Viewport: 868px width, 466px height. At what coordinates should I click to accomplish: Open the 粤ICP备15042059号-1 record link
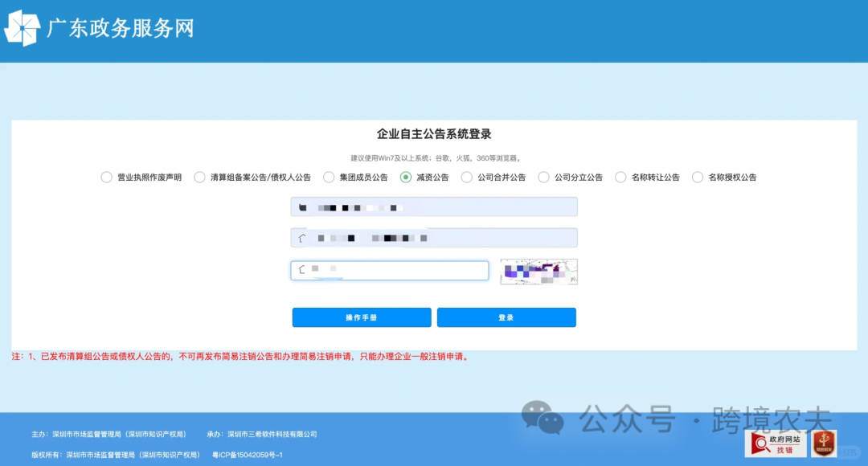(x=248, y=455)
